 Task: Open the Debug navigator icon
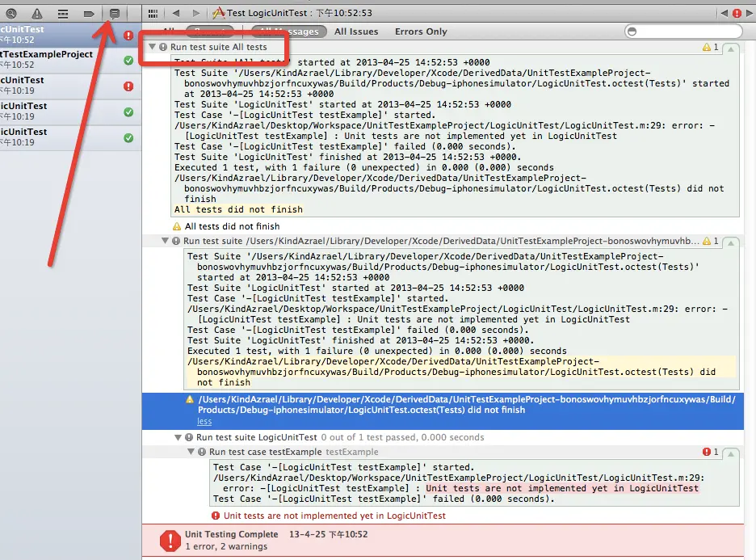coord(63,14)
